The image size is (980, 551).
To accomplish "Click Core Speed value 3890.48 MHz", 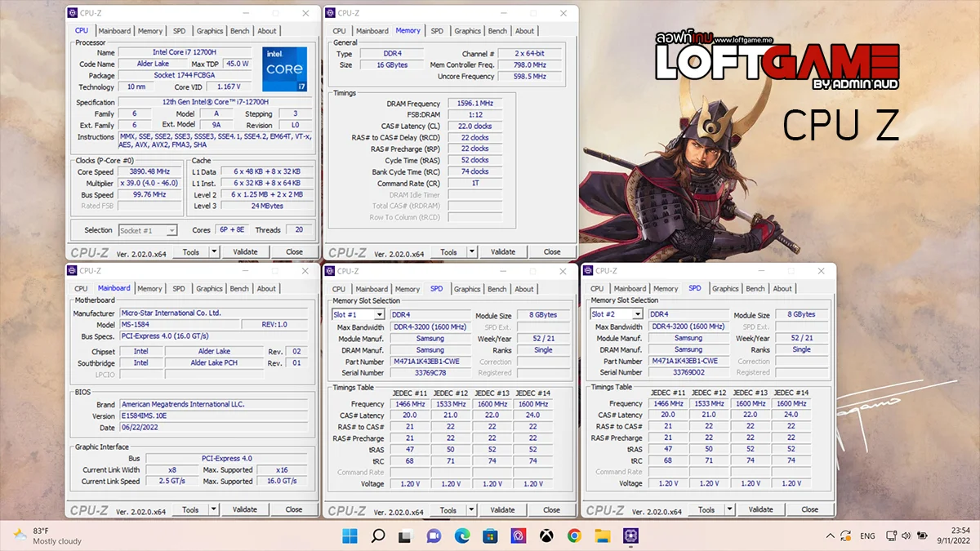I will coord(150,172).
